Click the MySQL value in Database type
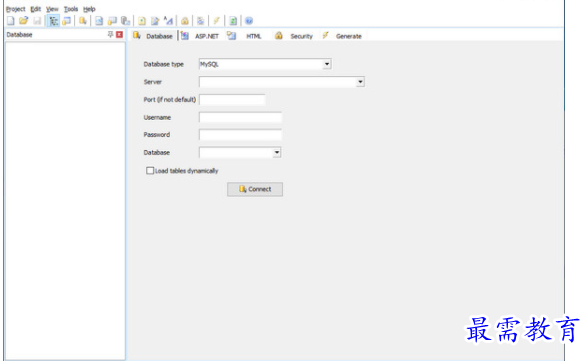The height and width of the screenshot is (361, 588). click(209, 64)
